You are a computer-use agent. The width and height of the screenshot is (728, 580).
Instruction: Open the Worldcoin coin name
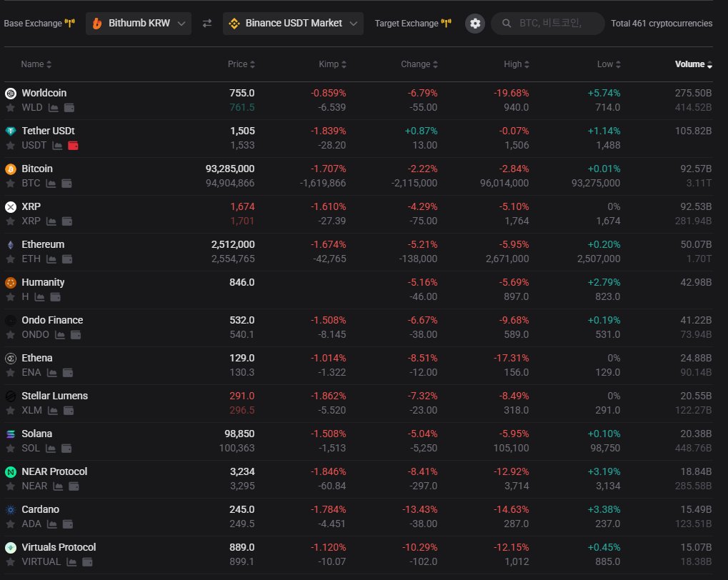pos(44,93)
